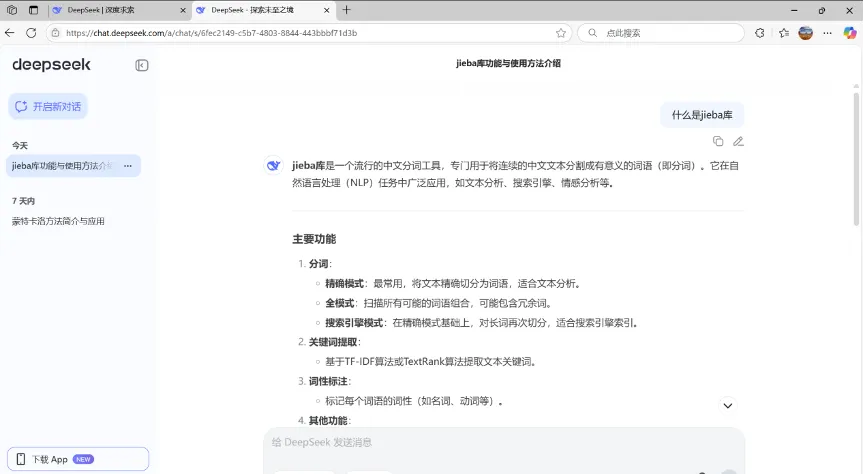Collapse the DeepSeek sidebar panel
Screen dimensions: 864x474
pyautogui.click(x=142, y=66)
